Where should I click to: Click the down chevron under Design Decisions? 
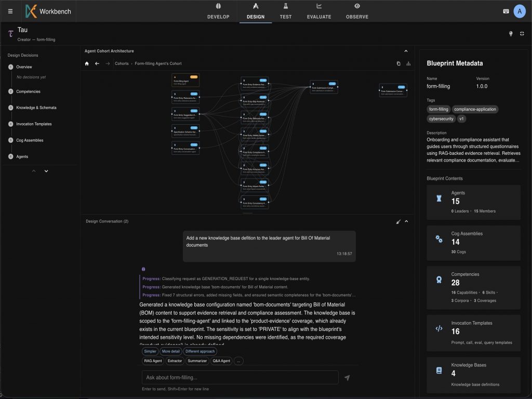(x=46, y=171)
